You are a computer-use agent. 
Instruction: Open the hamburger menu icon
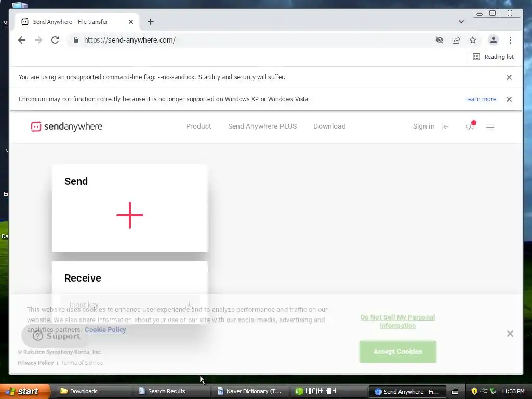click(490, 127)
